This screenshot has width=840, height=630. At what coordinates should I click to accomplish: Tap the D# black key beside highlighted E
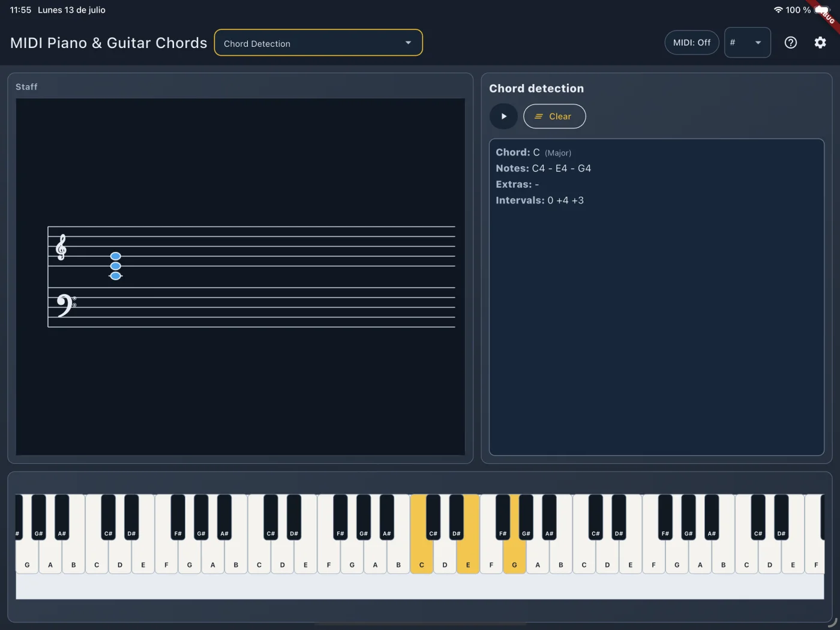click(456, 516)
